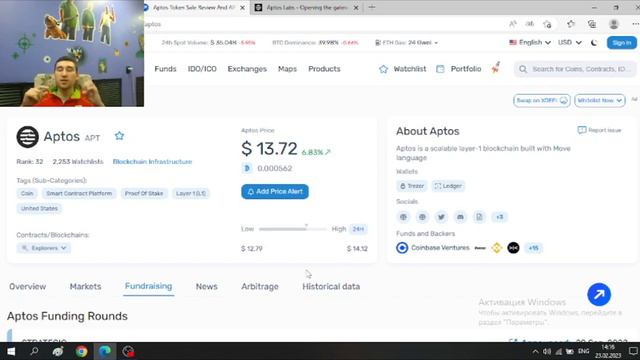Image resolution: width=640 pixels, height=360 pixels.
Task: Open IDO/ICO menu
Action: click(202, 69)
